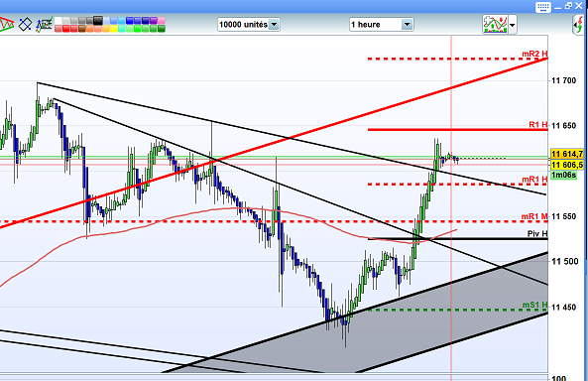Click the 11 550 price axis value
This screenshot has width=588, height=381.
(x=563, y=216)
